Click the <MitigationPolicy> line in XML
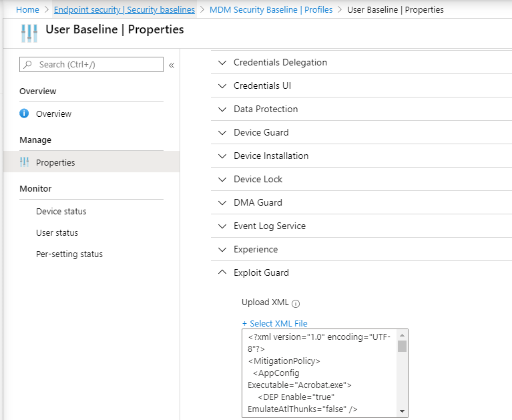The height and width of the screenshot is (420, 512). tap(284, 361)
